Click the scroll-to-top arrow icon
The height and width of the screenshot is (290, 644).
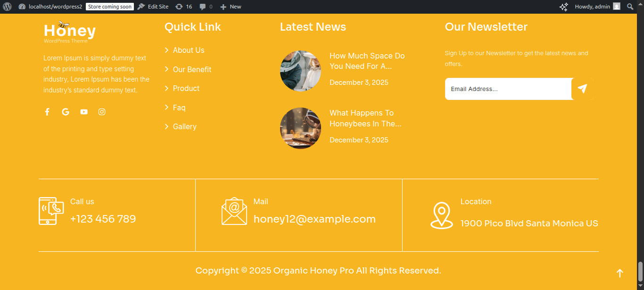coord(620,273)
